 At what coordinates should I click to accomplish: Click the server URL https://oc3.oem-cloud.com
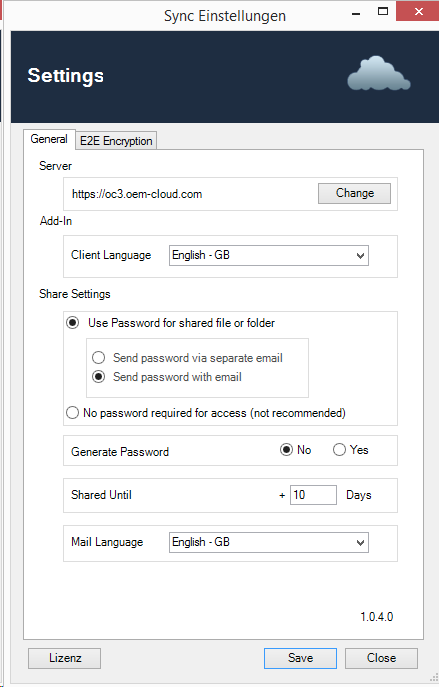tap(137, 194)
